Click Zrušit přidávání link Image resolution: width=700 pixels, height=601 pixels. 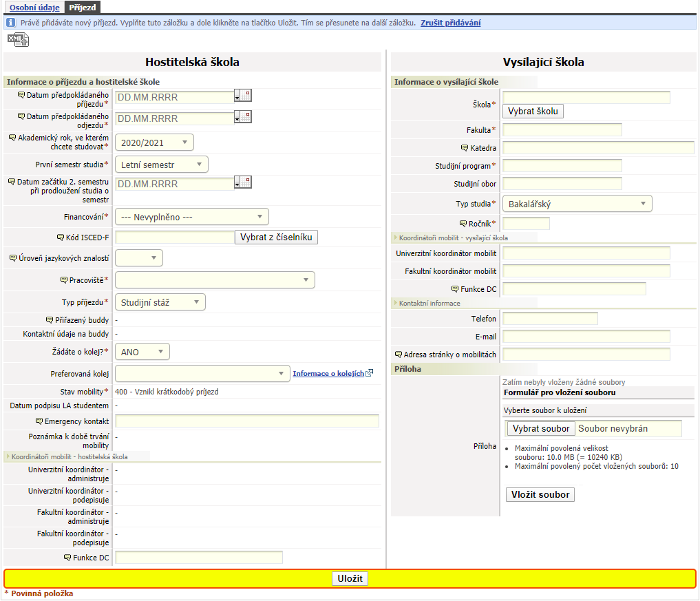tap(450, 22)
